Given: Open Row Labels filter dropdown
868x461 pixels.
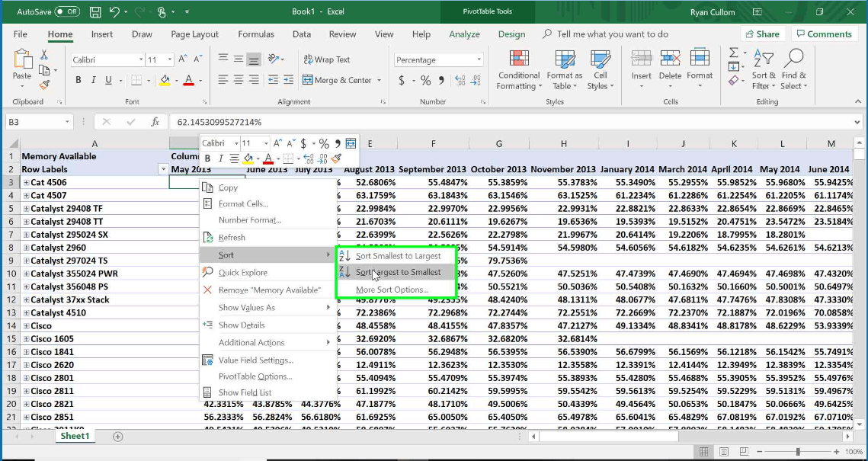Looking at the screenshot, I should [x=163, y=169].
